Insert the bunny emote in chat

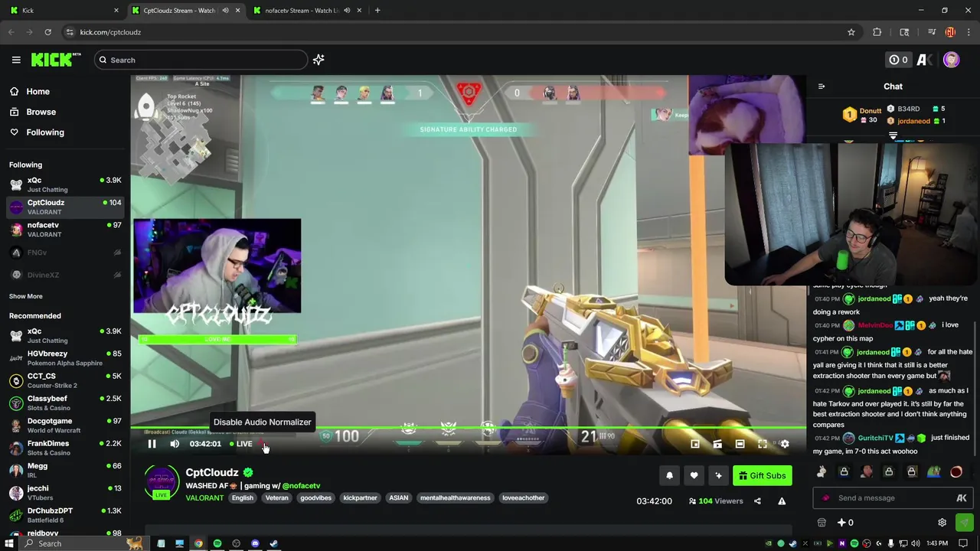coord(822,472)
